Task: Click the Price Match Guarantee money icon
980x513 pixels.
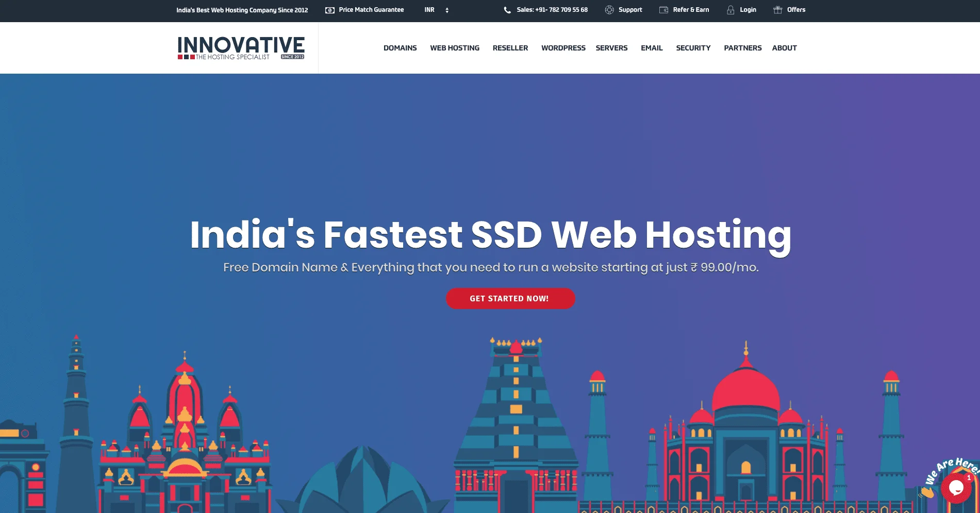Action: 330,10
